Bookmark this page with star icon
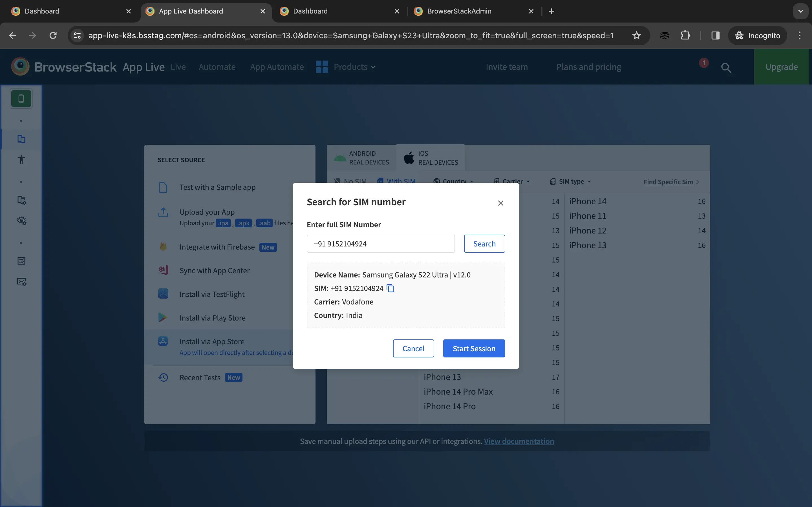This screenshot has width=812, height=507. (636, 35)
